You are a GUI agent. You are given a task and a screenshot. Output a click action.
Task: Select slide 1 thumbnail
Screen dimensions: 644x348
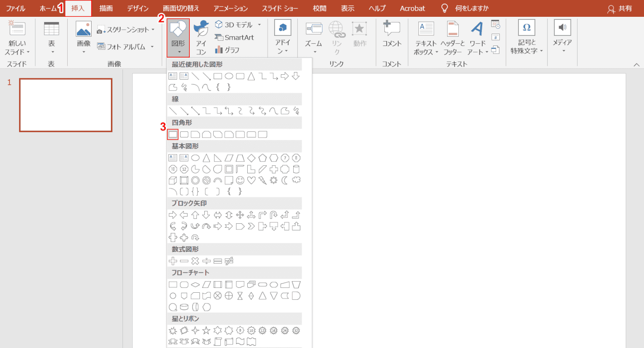click(65, 105)
